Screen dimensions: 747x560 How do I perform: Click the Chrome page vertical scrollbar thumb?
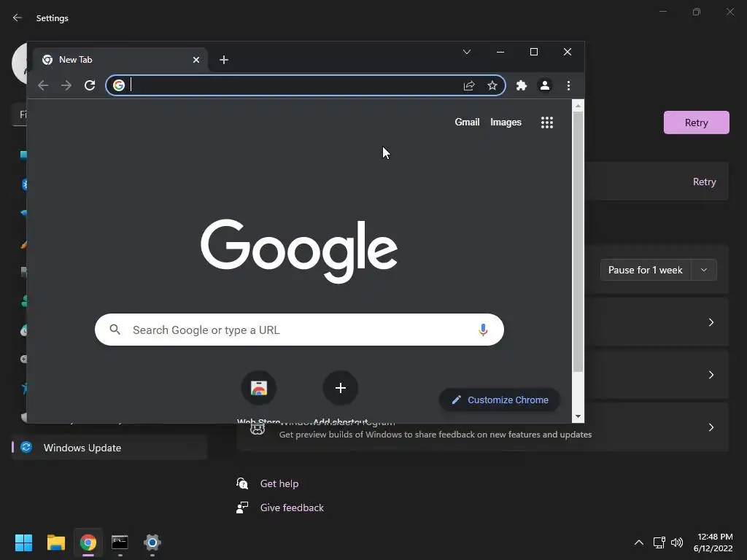[578, 242]
